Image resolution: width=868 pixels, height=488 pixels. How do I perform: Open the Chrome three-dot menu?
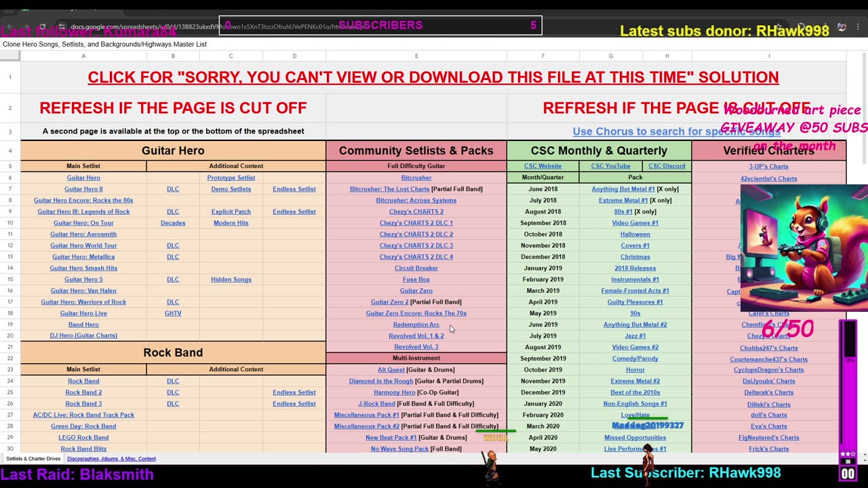[x=858, y=27]
